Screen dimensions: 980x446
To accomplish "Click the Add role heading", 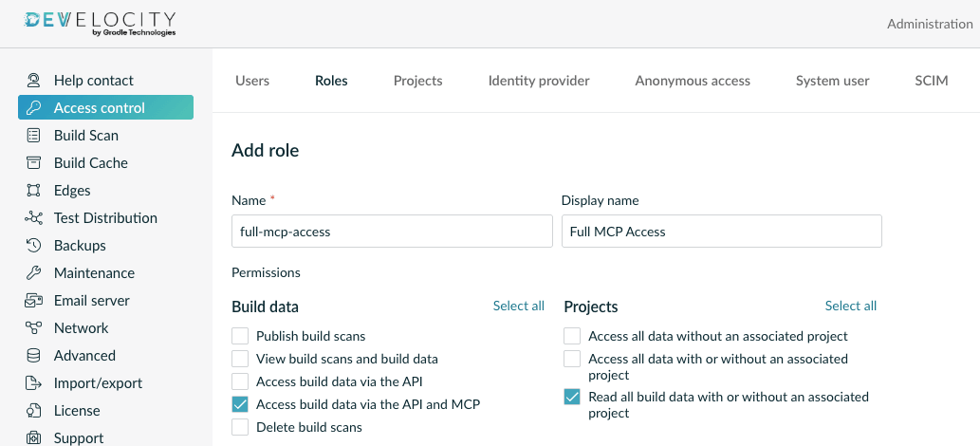I will [x=265, y=151].
